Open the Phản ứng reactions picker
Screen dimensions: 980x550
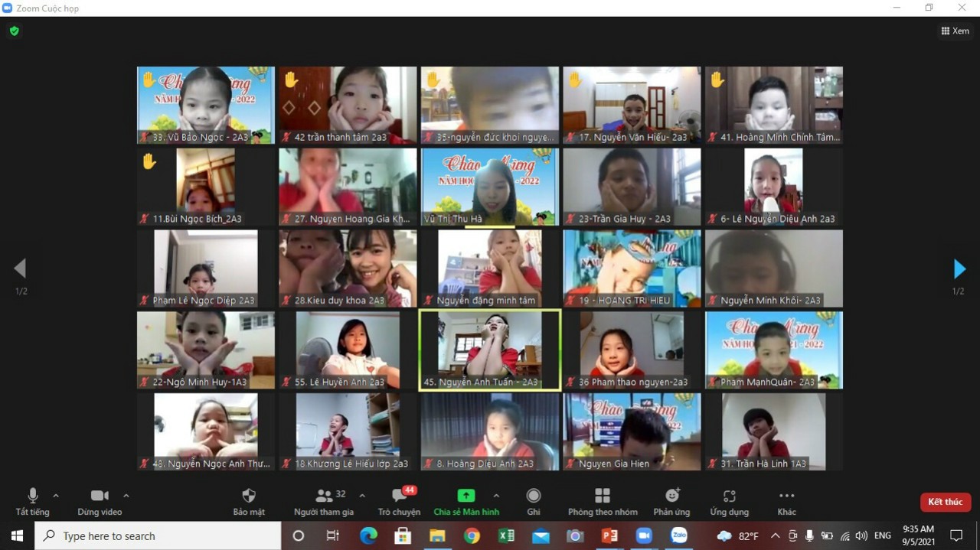(671, 502)
